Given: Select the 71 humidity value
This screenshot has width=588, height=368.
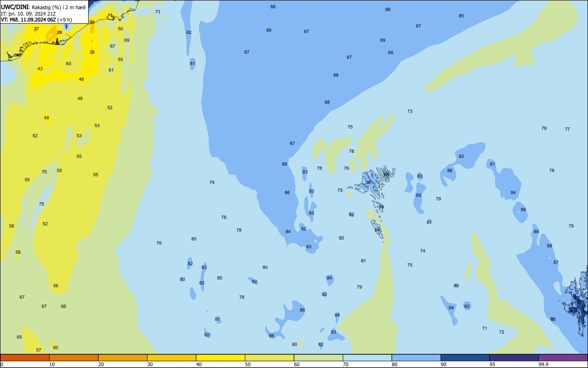Looking at the screenshot, I should pyautogui.click(x=485, y=329).
